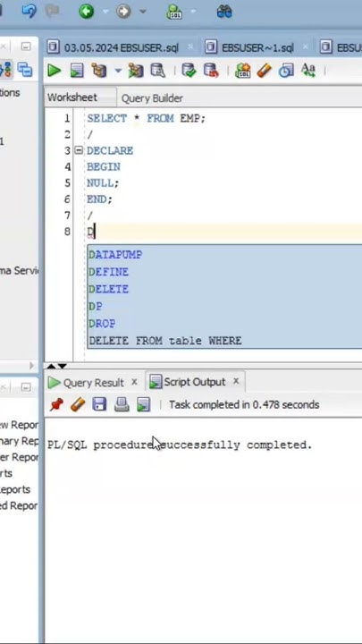This screenshot has height=644, width=362.
Task: Click the SQL Tuning Advisor icon
Action: (x=158, y=71)
